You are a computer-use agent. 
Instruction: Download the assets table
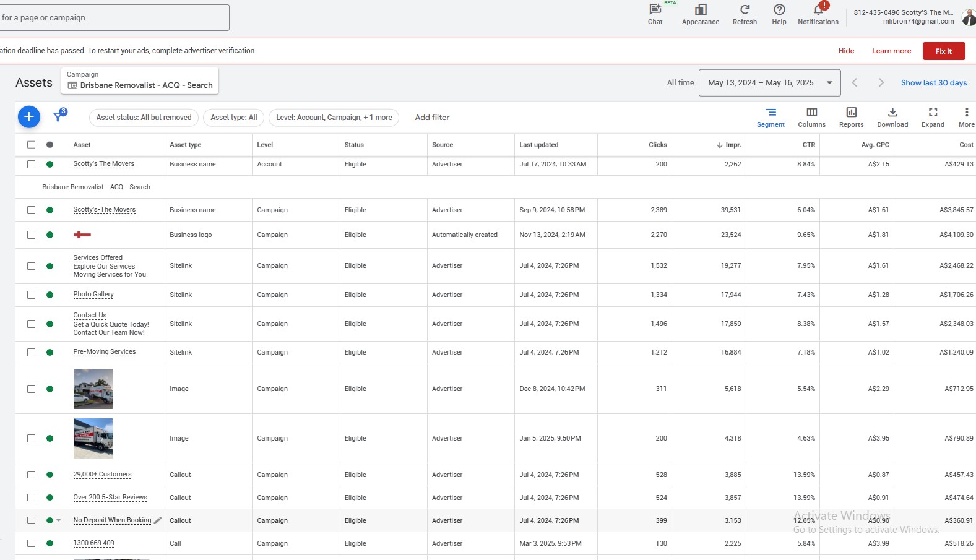(x=892, y=117)
